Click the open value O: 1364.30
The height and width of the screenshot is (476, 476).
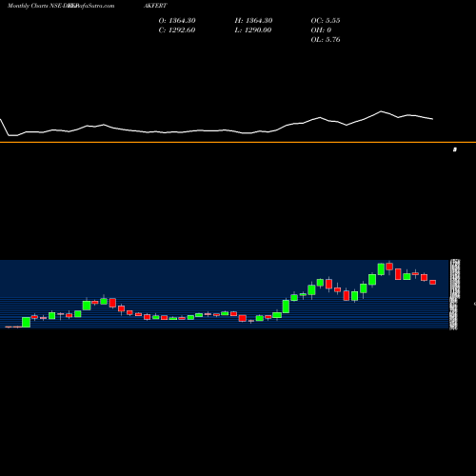pyautogui.click(x=177, y=21)
